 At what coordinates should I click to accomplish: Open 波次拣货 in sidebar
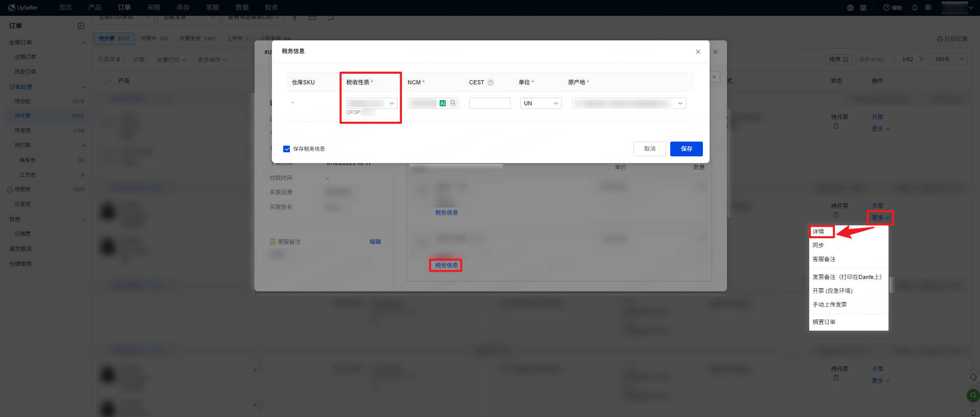tap(20, 249)
